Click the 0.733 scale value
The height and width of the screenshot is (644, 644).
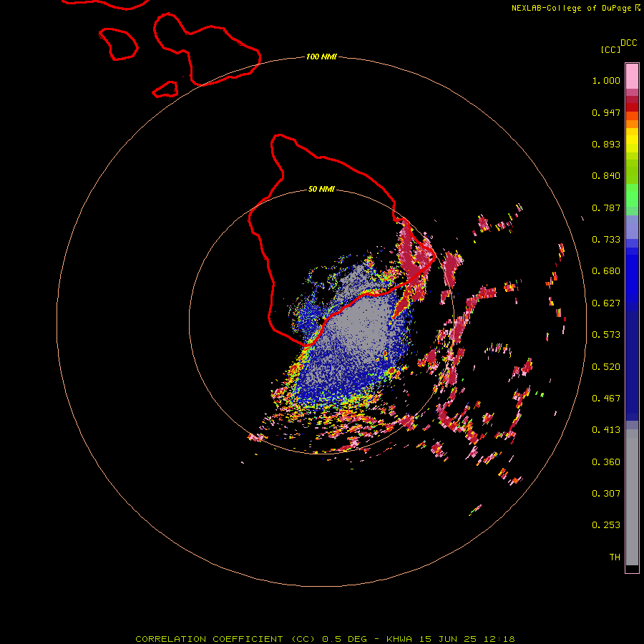(x=606, y=240)
